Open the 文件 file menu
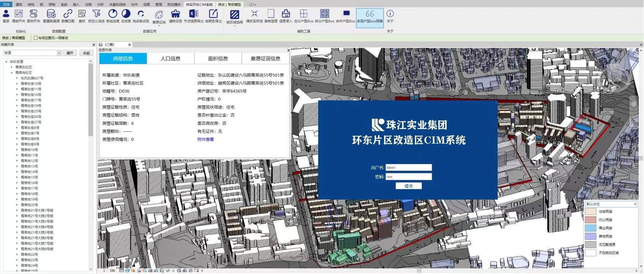The image size is (644, 274). click(x=6, y=5)
